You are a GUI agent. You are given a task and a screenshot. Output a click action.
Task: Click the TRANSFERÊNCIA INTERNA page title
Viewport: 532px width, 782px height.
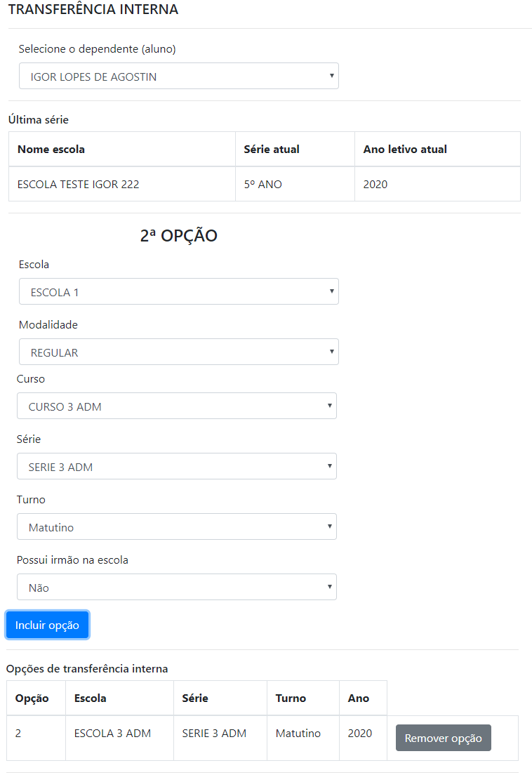(93, 10)
